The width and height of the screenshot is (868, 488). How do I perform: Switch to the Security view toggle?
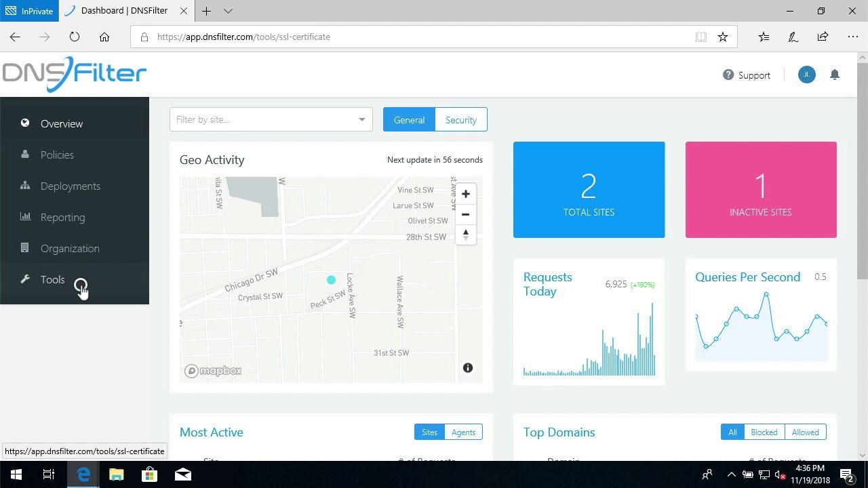tap(460, 120)
